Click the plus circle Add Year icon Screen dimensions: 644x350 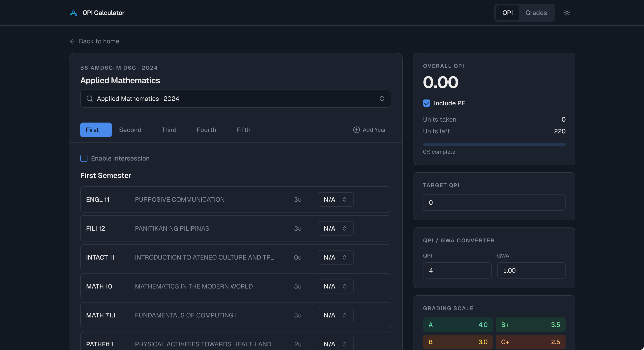(x=356, y=130)
